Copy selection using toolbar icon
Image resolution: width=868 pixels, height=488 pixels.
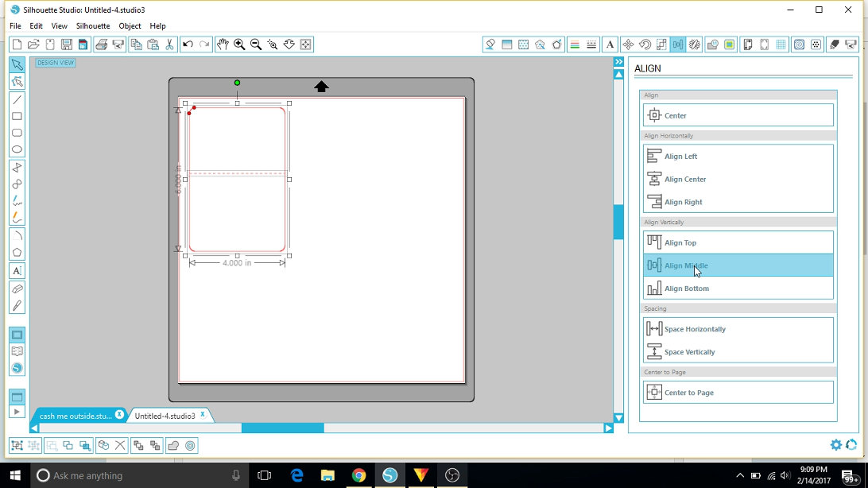pyautogui.click(x=136, y=45)
